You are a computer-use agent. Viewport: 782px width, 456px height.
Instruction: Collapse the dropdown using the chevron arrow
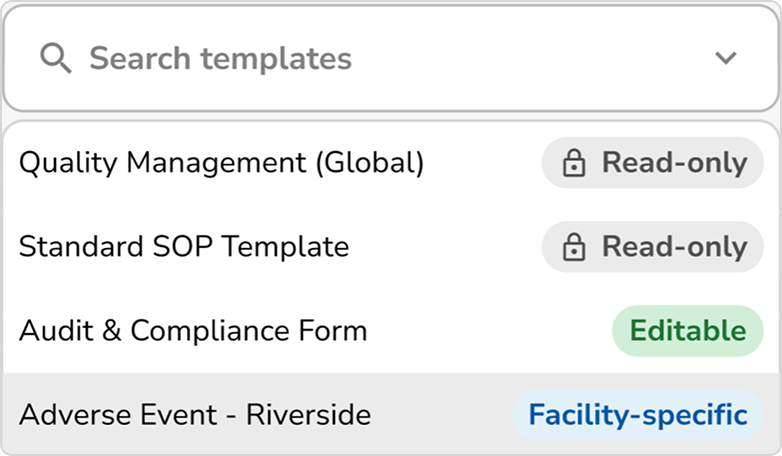click(x=725, y=58)
